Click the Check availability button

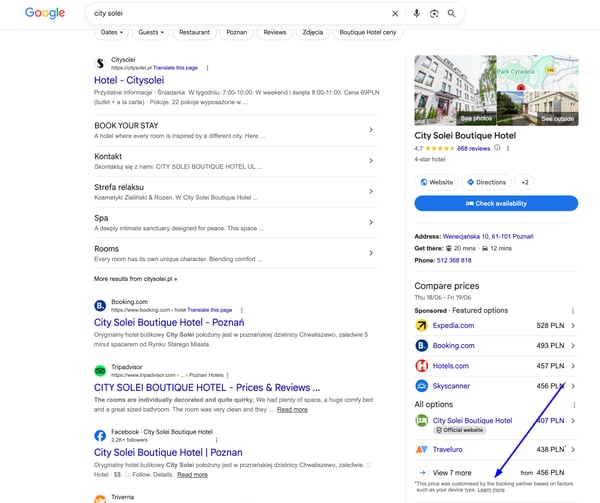click(x=496, y=203)
